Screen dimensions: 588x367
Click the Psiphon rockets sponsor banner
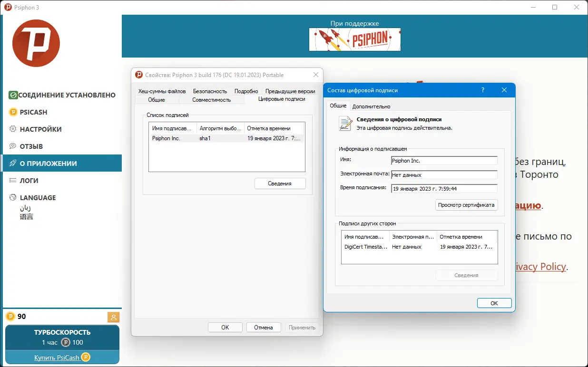click(x=355, y=39)
